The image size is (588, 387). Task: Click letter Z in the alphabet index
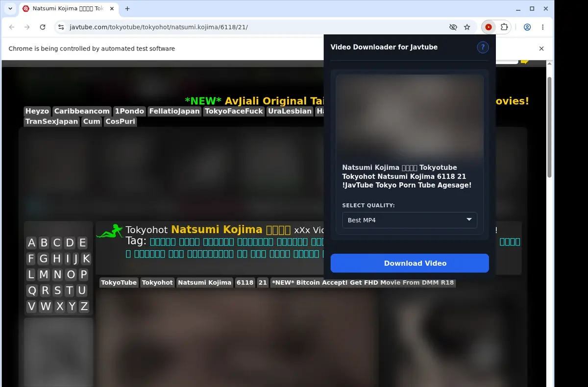[x=84, y=307]
